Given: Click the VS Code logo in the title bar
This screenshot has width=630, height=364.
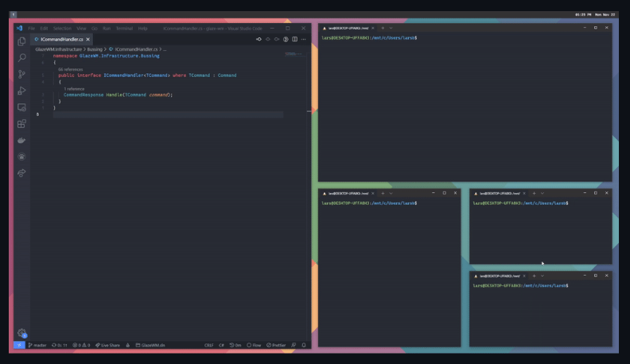Looking at the screenshot, I should coord(19,29).
